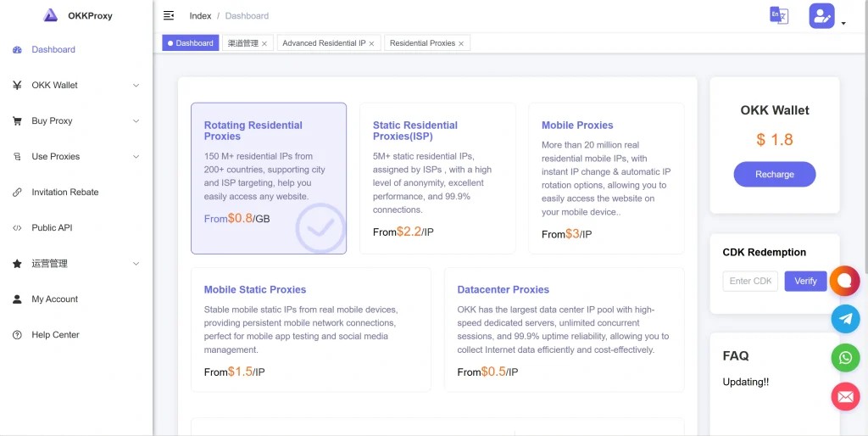868x436 pixels.
Task: Click the FAQ heading
Action: point(736,356)
